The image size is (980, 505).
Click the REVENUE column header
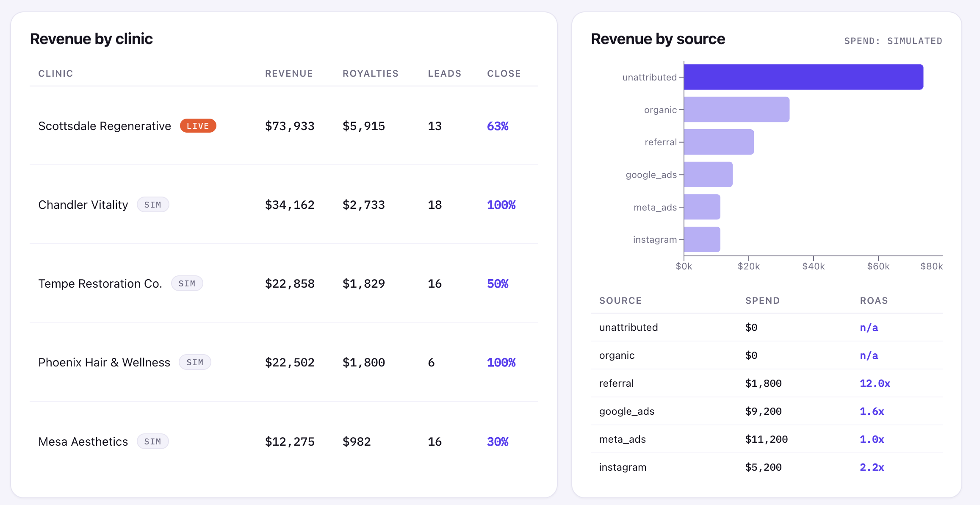[289, 73]
